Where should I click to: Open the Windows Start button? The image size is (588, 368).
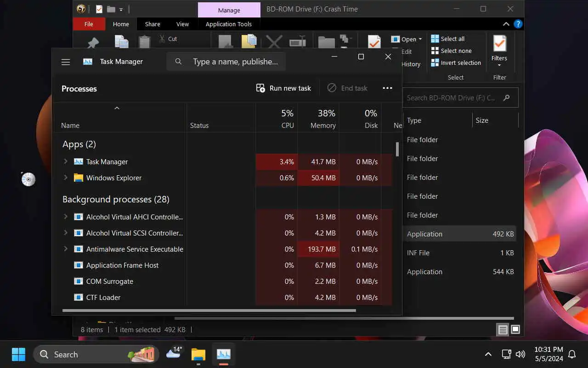(x=18, y=354)
